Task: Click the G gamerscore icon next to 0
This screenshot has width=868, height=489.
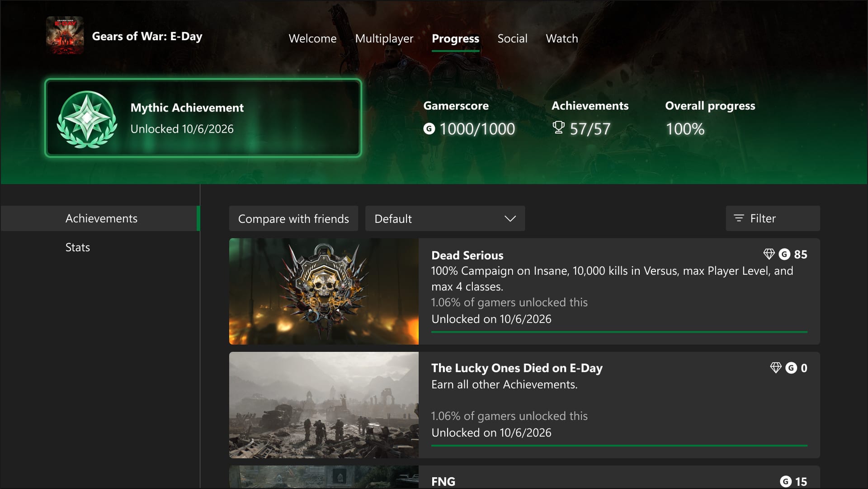Action: pos(791,368)
